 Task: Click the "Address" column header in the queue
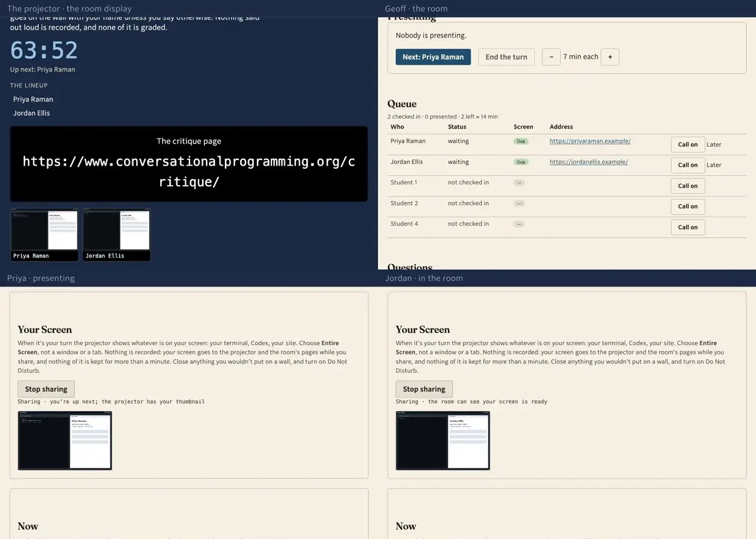pyautogui.click(x=561, y=127)
